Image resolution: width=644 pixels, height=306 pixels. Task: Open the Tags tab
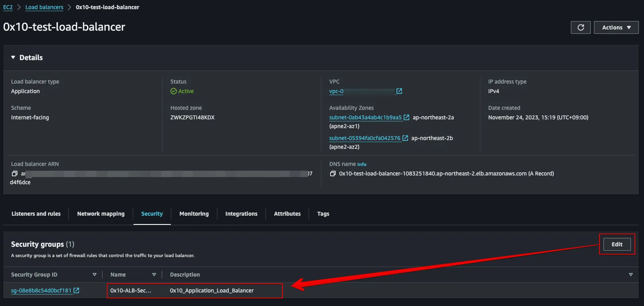[x=323, y=214]
